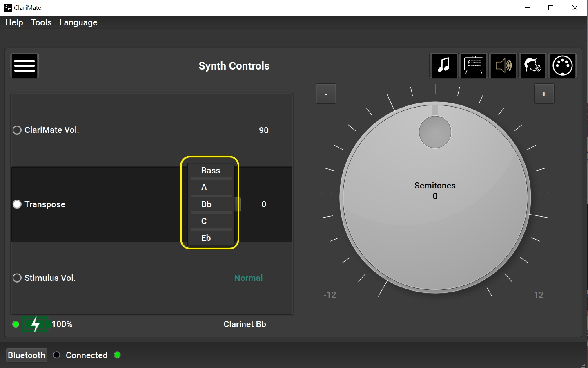588x368 pixels.
Task: Click the minus button beside the dial
Action: tap(326, 94)
